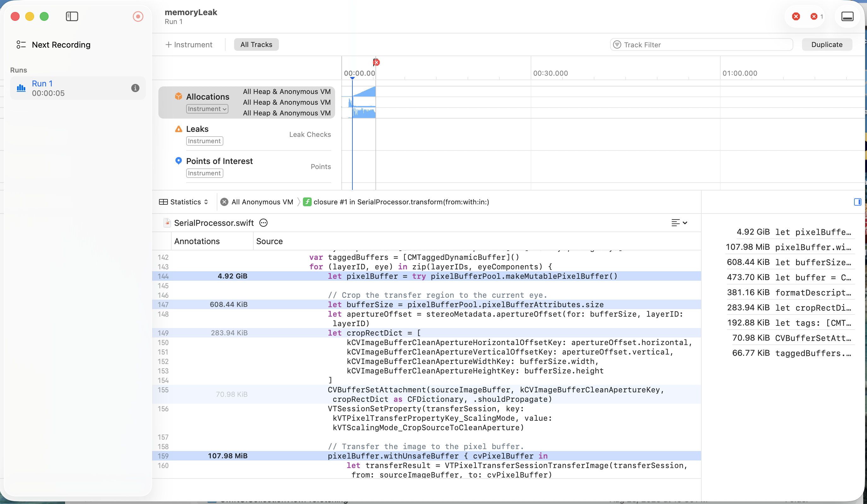Click the add Instrument button

point(189,45)
